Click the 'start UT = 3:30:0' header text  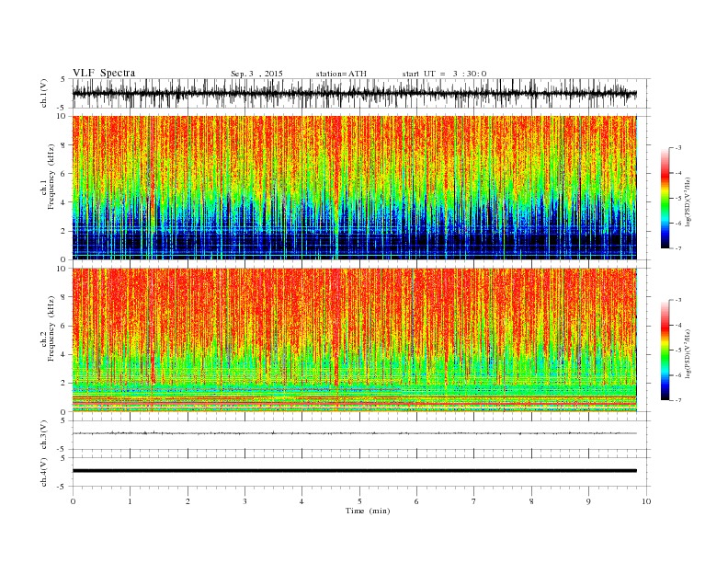(x=445, y=74)
